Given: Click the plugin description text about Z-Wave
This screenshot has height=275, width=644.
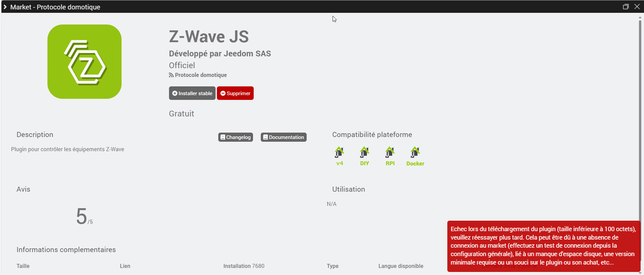Looking at the screenshot, I should (67, 149).
